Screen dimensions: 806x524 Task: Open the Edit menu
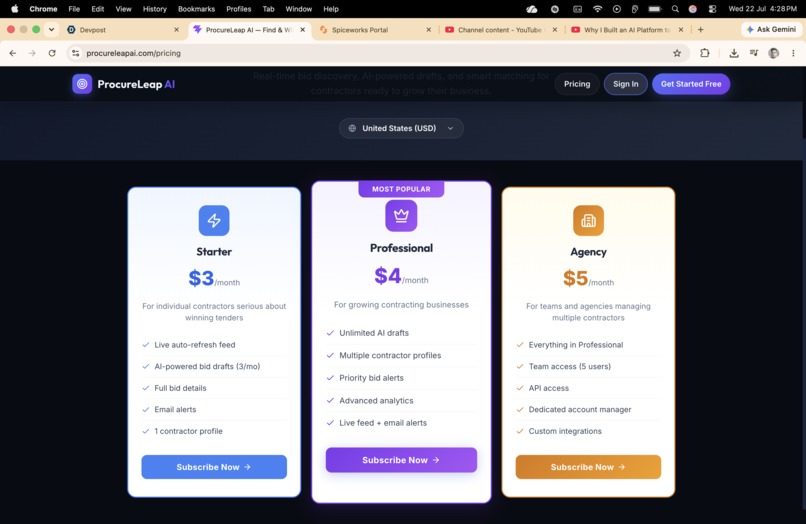coord(98,9)
